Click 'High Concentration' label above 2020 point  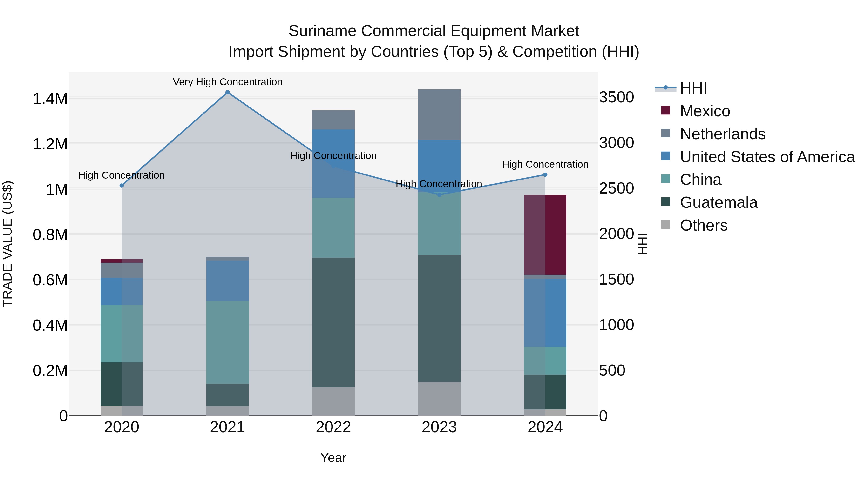[x=121, y=175]
